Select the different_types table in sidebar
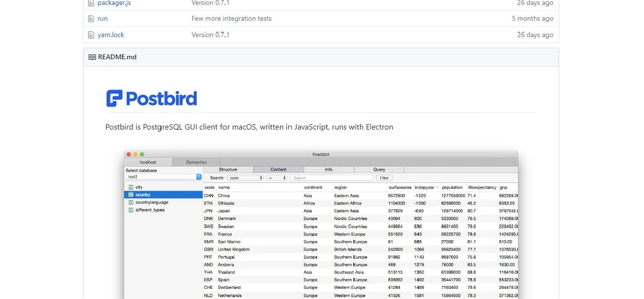Viewport: 644px width, 299px height. coord(163,210)
